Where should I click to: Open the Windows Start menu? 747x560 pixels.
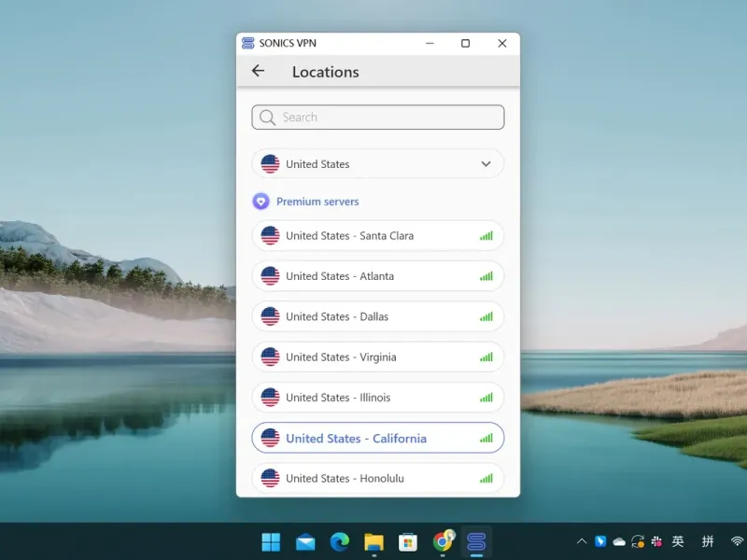click(x=271, y=542)
